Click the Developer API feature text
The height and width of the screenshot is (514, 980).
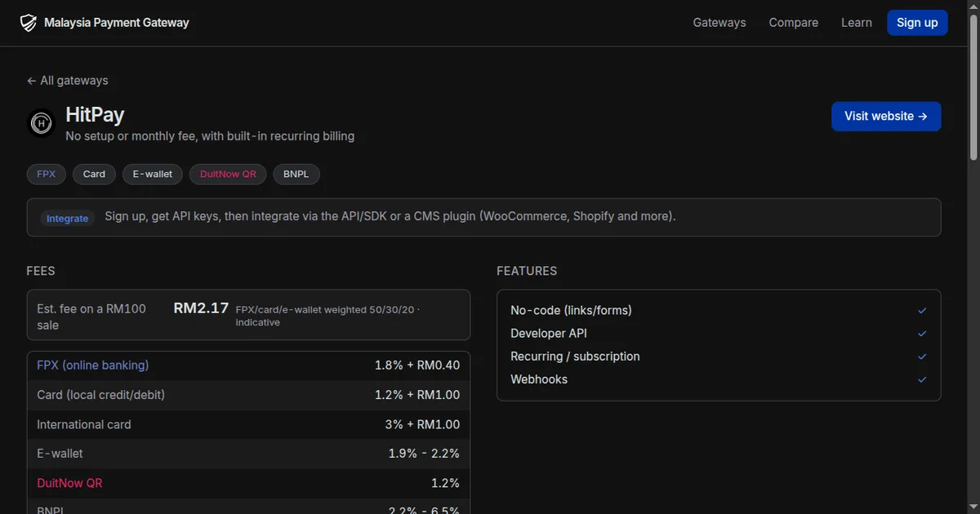click(549, 333)
